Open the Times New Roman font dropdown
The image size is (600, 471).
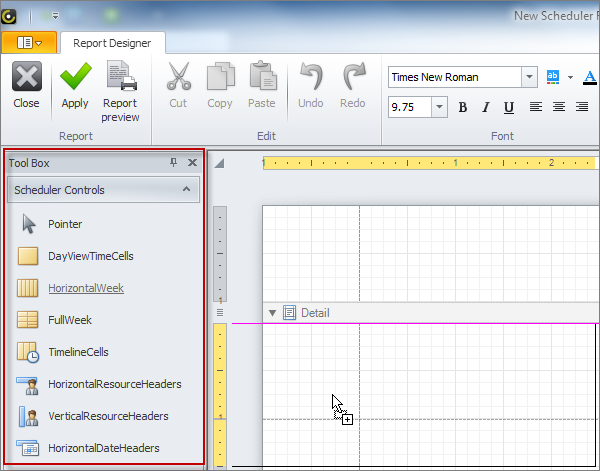pyautogui.click(x=529, y=77)
